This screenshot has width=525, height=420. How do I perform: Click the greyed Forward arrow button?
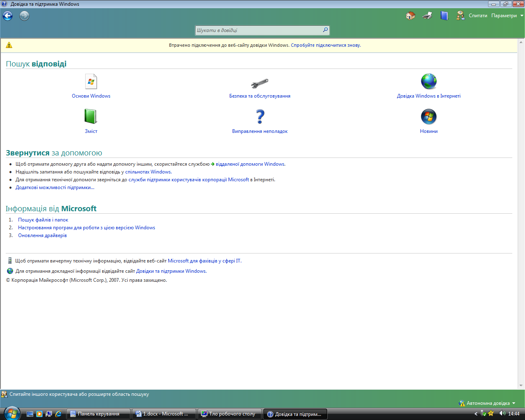pos(25,16)
